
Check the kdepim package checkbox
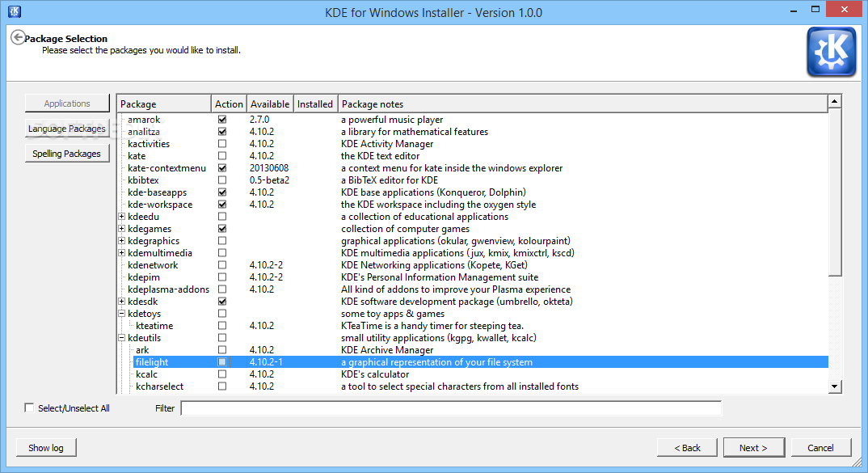tap(222, 277)
